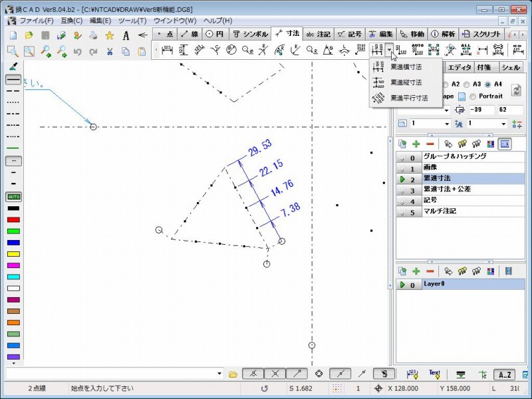Click the printer icon
532x399 pixels.
pyautogui.click(x=93, y=35)
